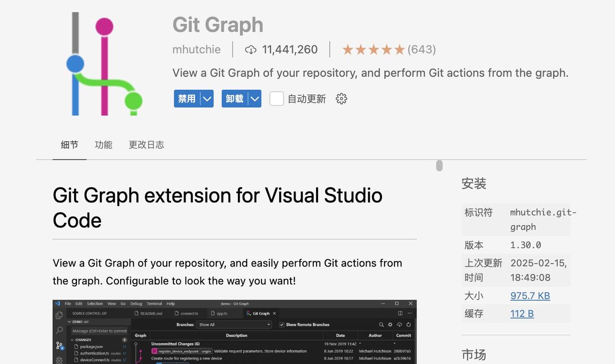Image resolution: width=615 pixels, height=364 pixels.
Task: Enable the 自动更新 checkbox
Action: point(276,98)
